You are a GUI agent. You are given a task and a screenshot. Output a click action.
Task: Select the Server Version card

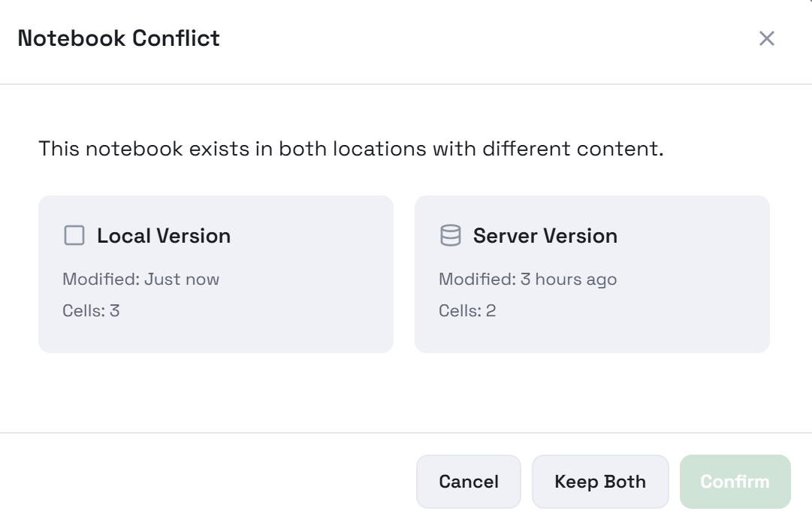pyautogui.click(x=593, y=274)
